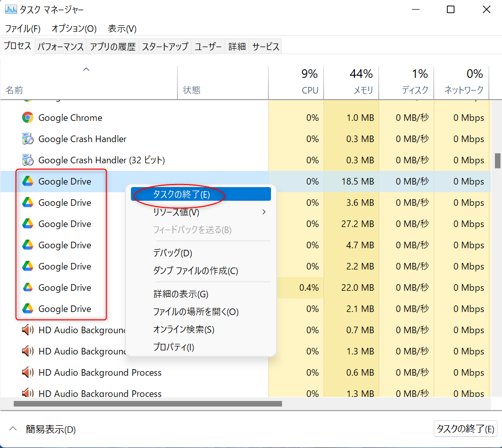Click the 0.6 MB memory value
The height and width of the screenshot is (448, 502).
tap(360, 373)
